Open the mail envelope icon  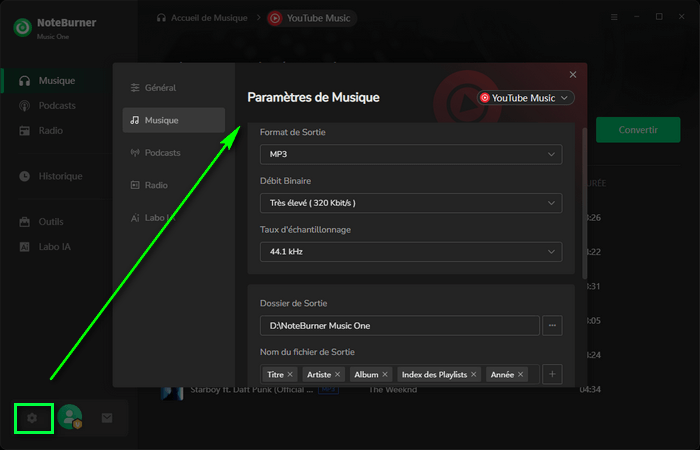click(107, 418)
